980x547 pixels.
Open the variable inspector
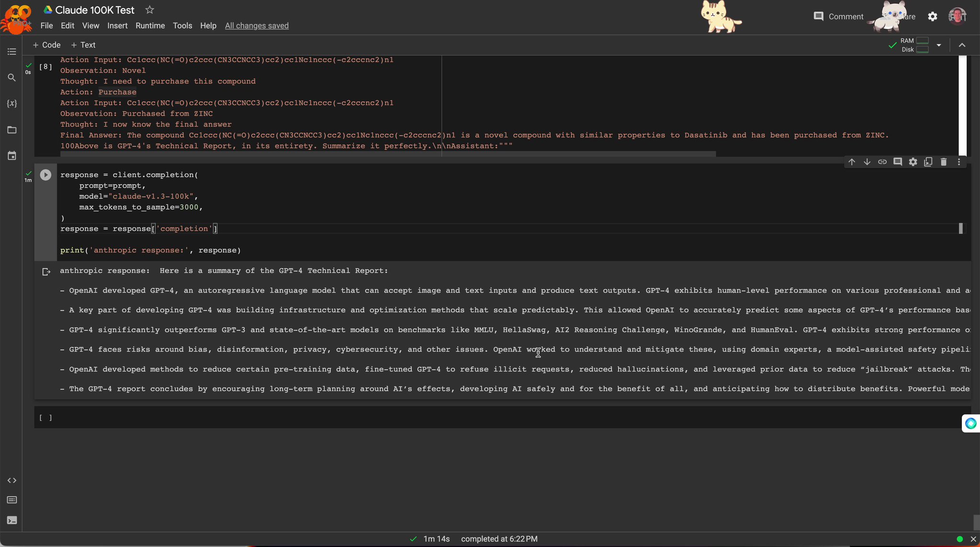(11, 103)
